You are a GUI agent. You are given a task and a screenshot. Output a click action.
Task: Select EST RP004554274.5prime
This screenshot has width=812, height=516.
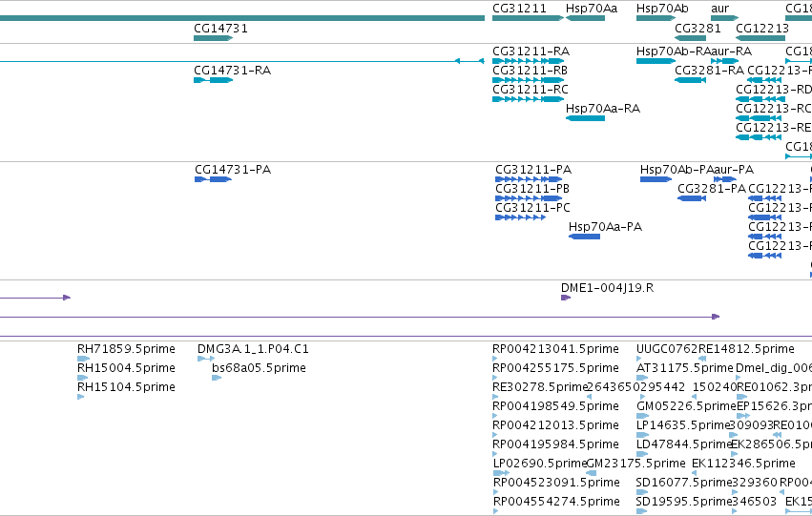pyautogui.click(x=556, y=502)
